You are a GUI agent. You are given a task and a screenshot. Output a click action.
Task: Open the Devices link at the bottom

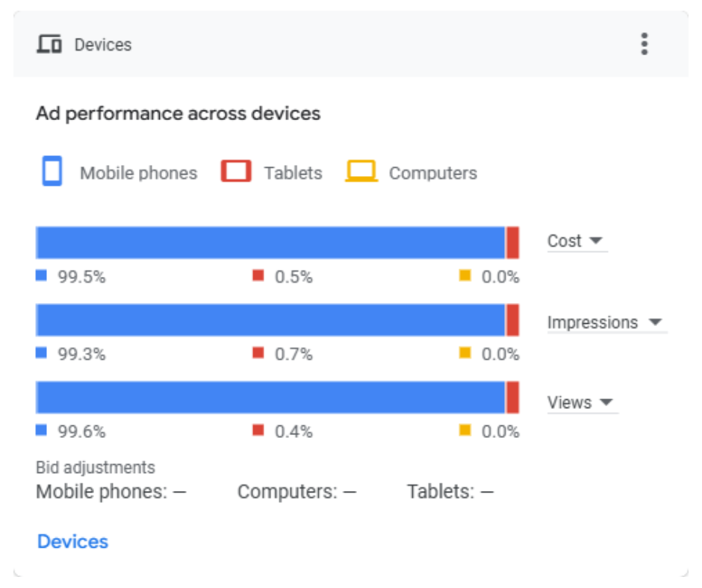point(72,542)
